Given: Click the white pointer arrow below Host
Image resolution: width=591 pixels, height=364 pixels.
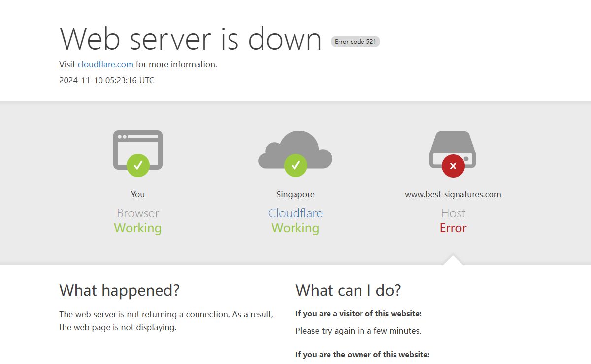Looking at the screenshot, I should pos(453,260).
